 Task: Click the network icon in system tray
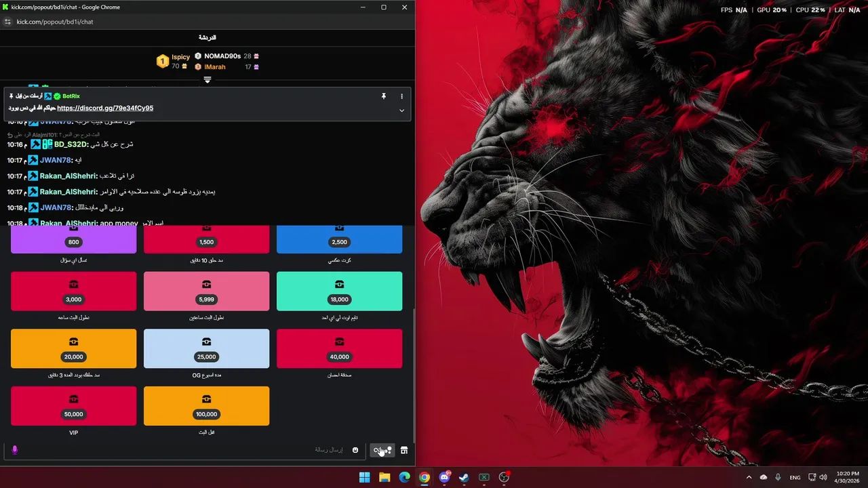812,477
